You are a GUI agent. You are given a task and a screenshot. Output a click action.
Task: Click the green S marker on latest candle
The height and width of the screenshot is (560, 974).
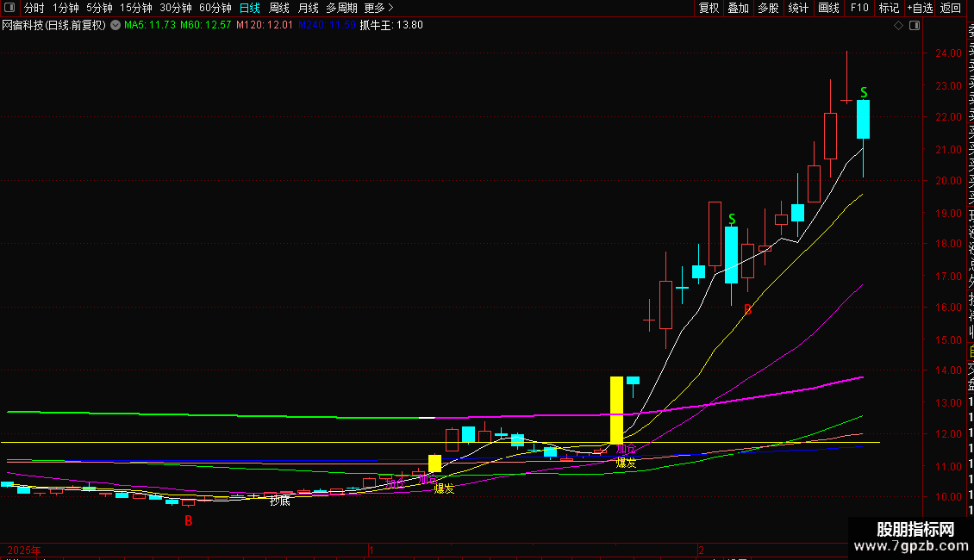[x=864, y=92]
